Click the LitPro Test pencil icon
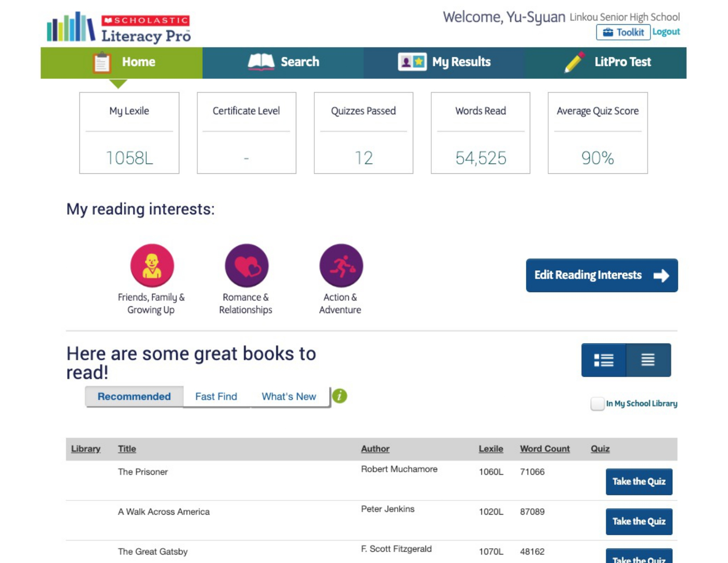The height and width of the screenshot is (563, 728). tap(575, 62)
